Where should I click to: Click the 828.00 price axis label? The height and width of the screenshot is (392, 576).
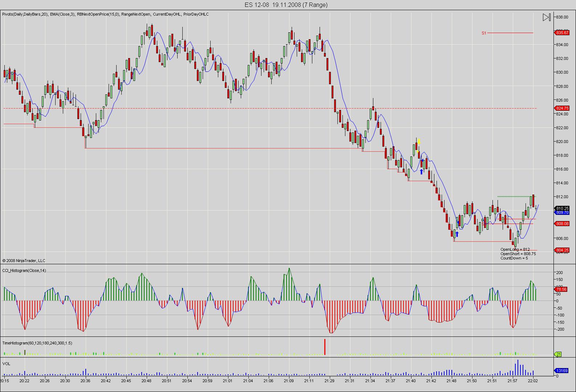point(561,86)
